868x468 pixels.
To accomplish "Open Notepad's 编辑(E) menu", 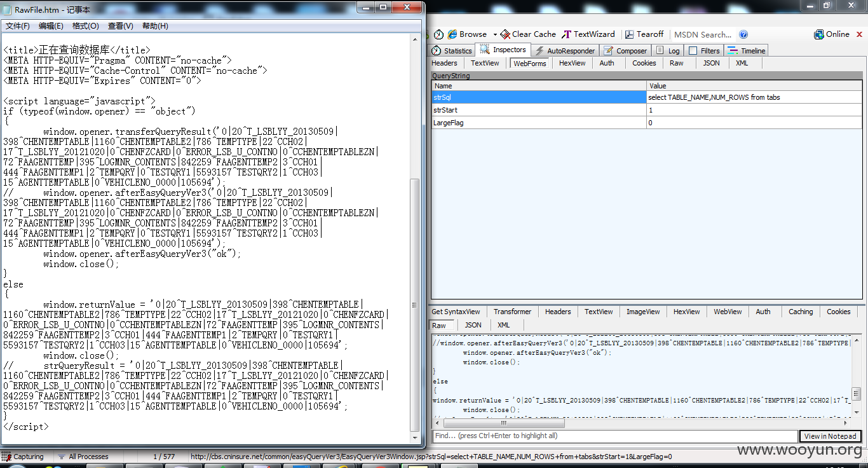I will coord(51,26).
